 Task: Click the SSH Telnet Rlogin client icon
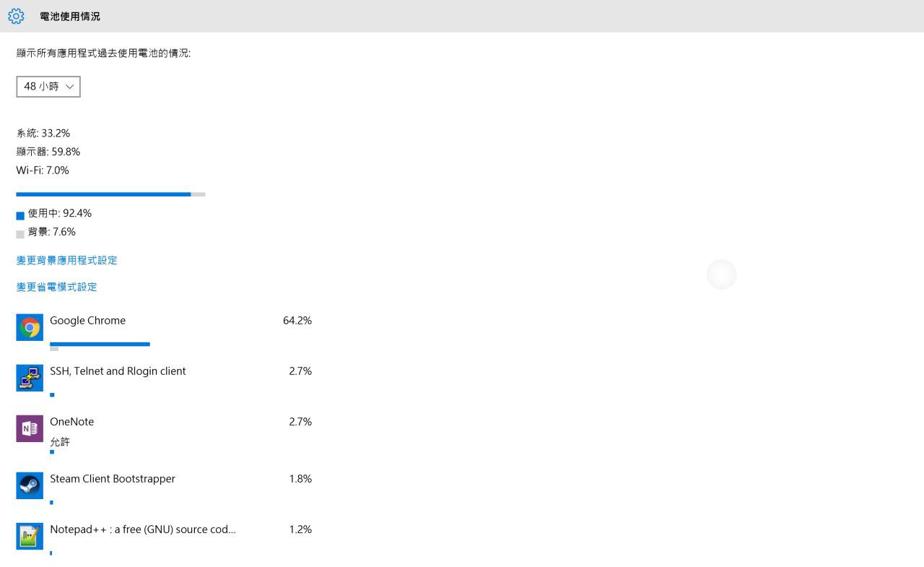pos(30,378)
